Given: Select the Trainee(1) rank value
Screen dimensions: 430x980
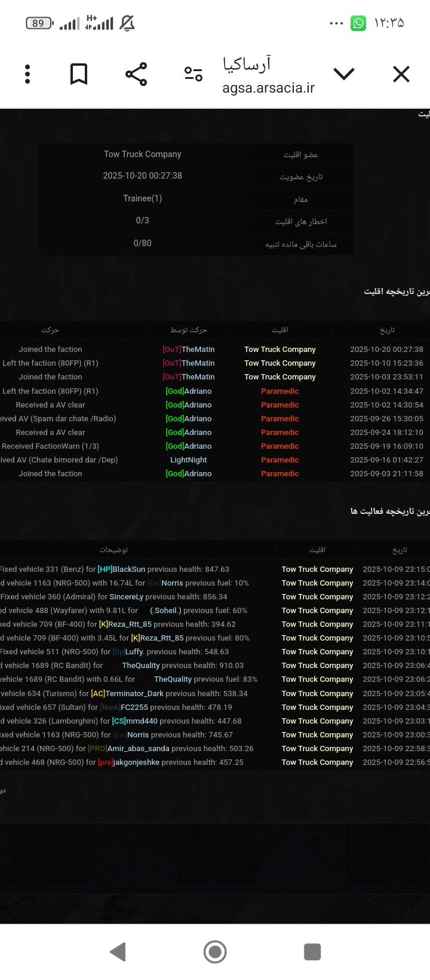Looking at the screenshot, I should click(x=142, y=198).
